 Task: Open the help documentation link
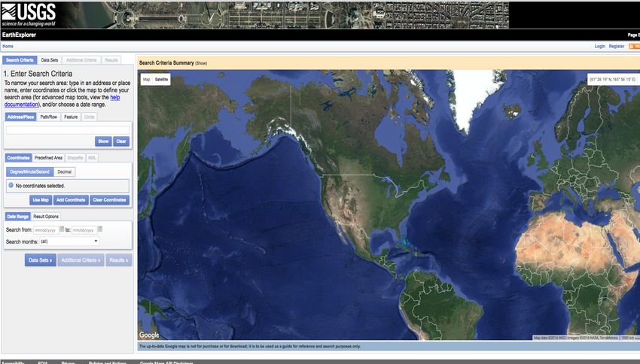point(114,97)
